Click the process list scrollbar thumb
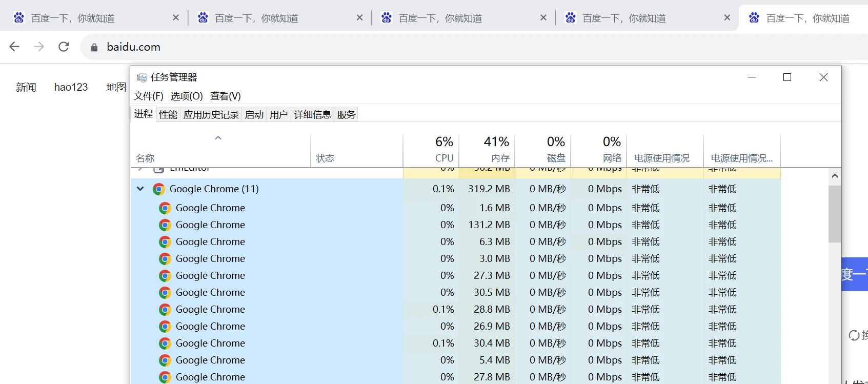The height and width of the screenshot is (384, 868). click(835, 214)
